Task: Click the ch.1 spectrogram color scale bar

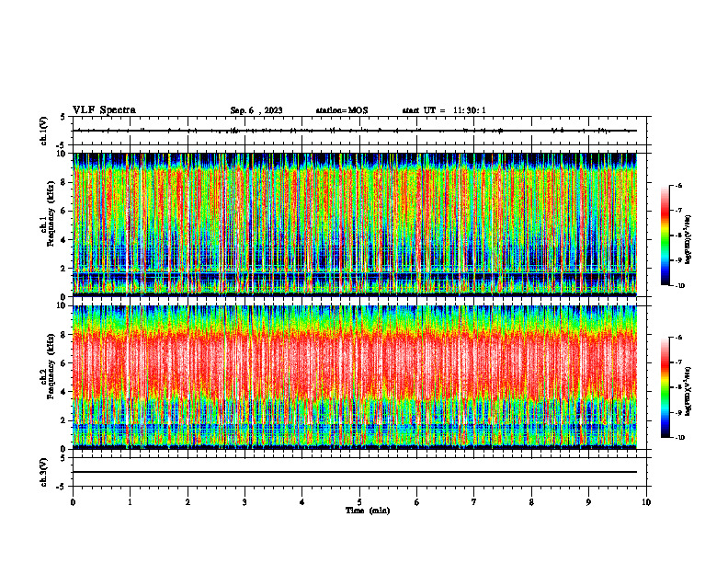Action: 665,236
